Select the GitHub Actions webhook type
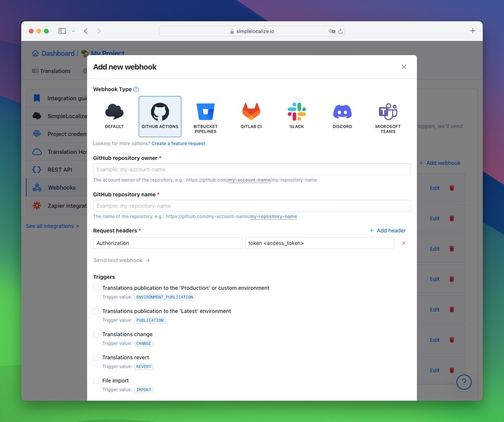 point(160,117)
